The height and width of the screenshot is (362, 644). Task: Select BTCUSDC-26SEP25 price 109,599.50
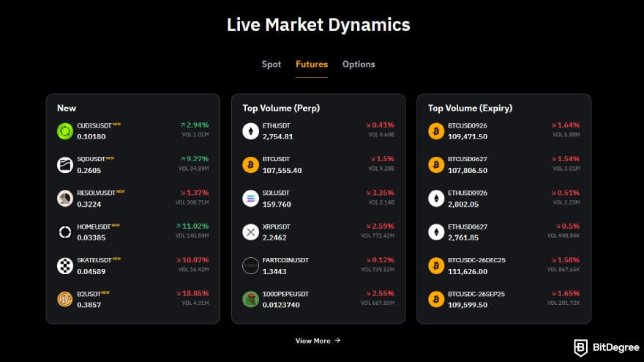[468, 305]
